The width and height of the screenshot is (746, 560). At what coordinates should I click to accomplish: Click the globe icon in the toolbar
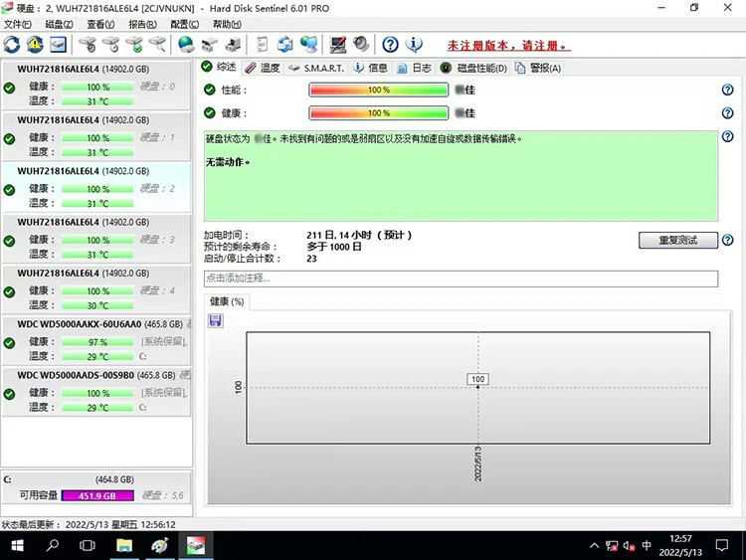185,45
